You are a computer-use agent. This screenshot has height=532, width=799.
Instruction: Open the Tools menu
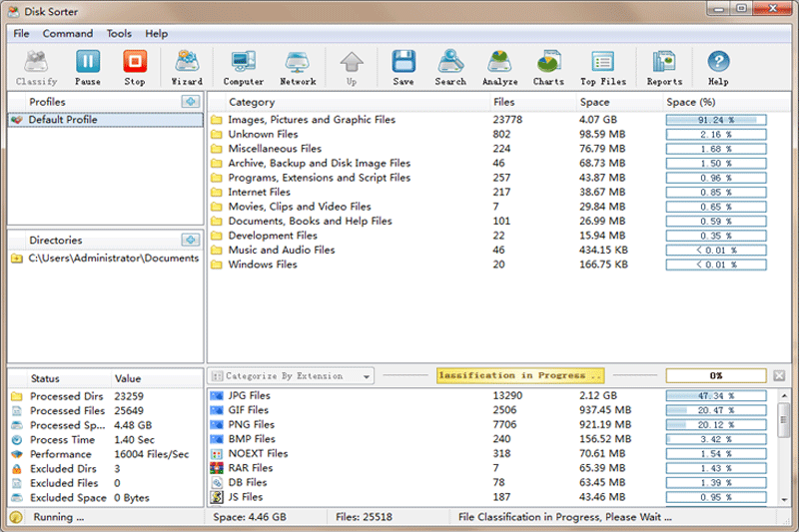tap(119, 34)
